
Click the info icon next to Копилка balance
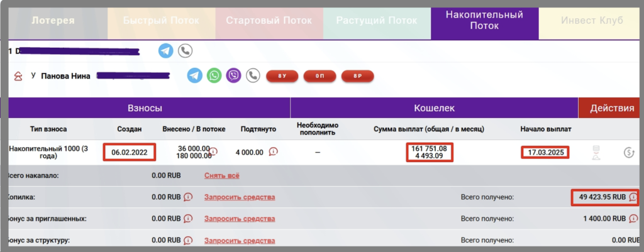[x=188, y=197]
